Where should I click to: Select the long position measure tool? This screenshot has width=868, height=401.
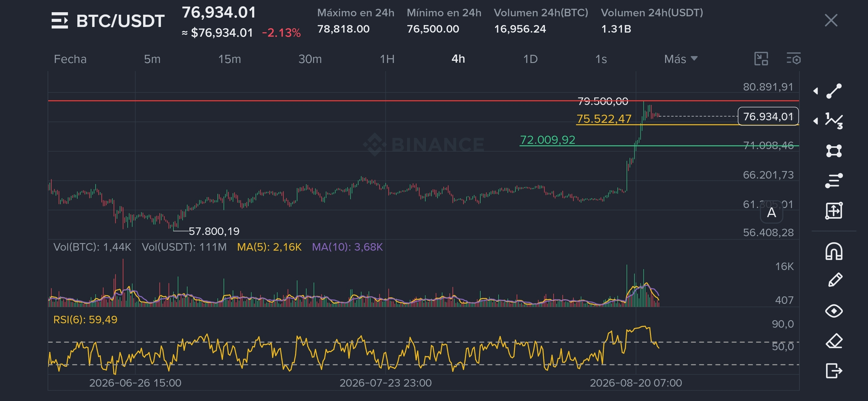coord(834,211)
